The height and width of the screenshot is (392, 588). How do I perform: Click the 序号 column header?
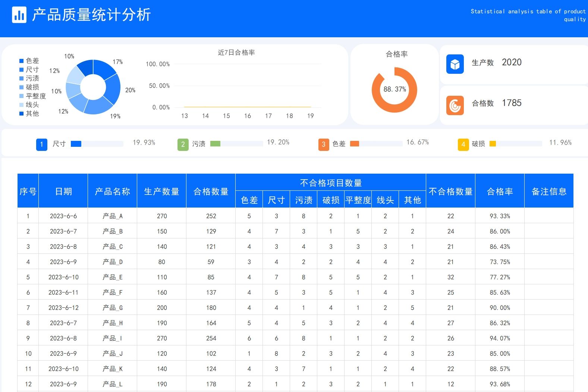tap(28, 191)
